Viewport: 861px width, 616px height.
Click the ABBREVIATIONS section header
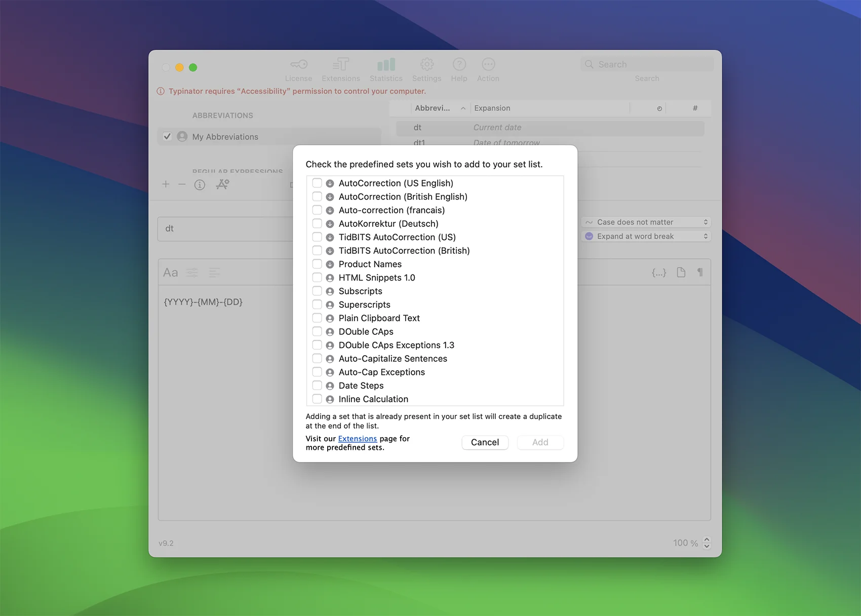coord(223,115)
